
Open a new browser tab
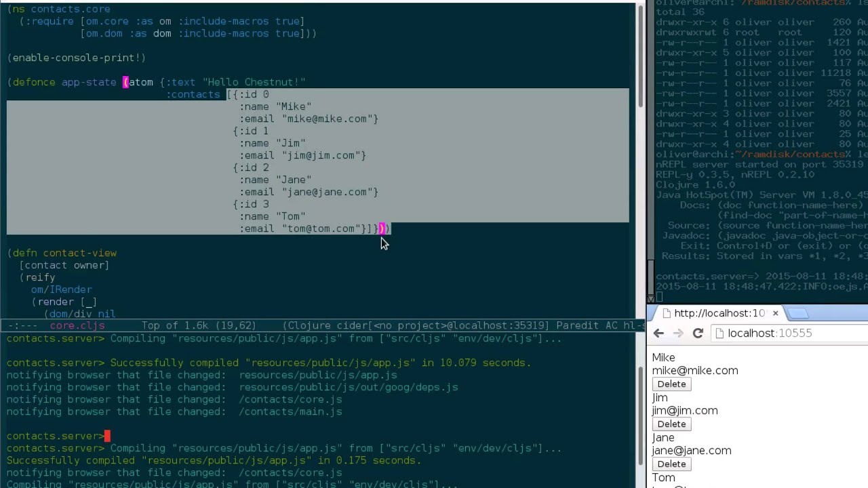(x=798, y=313)
